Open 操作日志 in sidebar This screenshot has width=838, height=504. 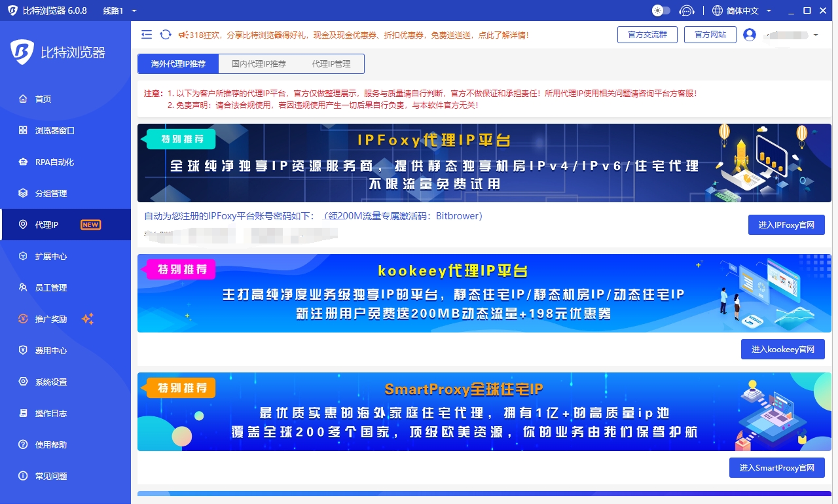65,413
